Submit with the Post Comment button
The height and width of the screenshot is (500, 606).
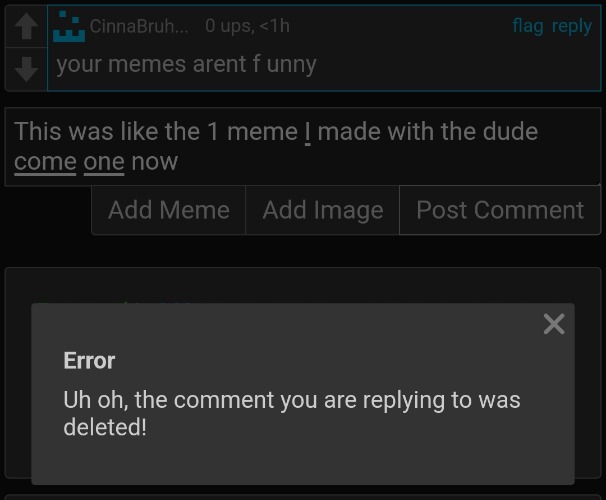point(499,210)
